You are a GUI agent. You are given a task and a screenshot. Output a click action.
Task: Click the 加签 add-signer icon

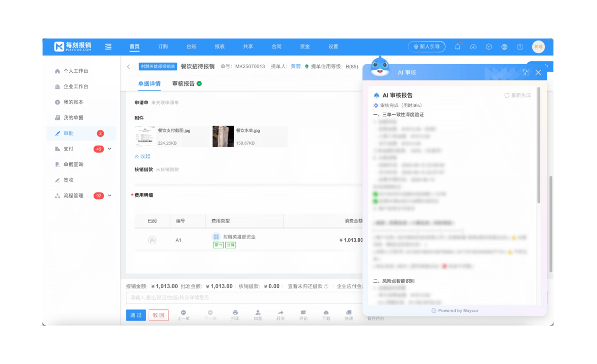(258, 315)
